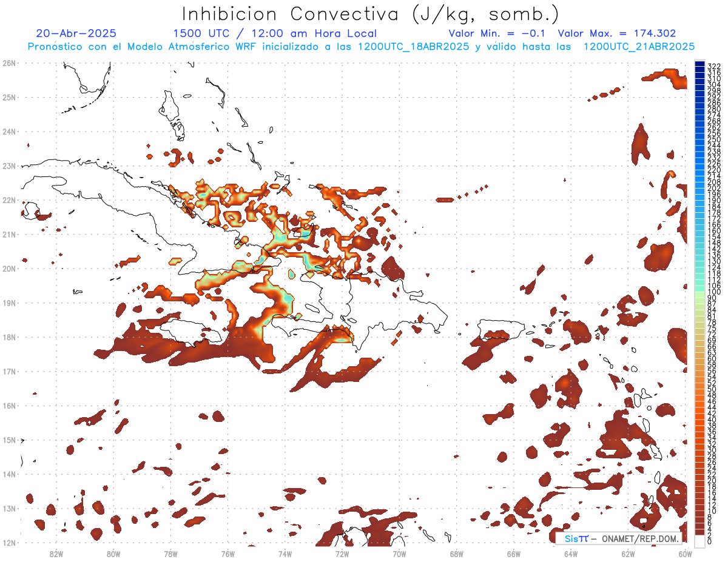728x562 pixels.
Task: Click the 80W longitude label
Action: pyautogui.click(x=113, y=554)
